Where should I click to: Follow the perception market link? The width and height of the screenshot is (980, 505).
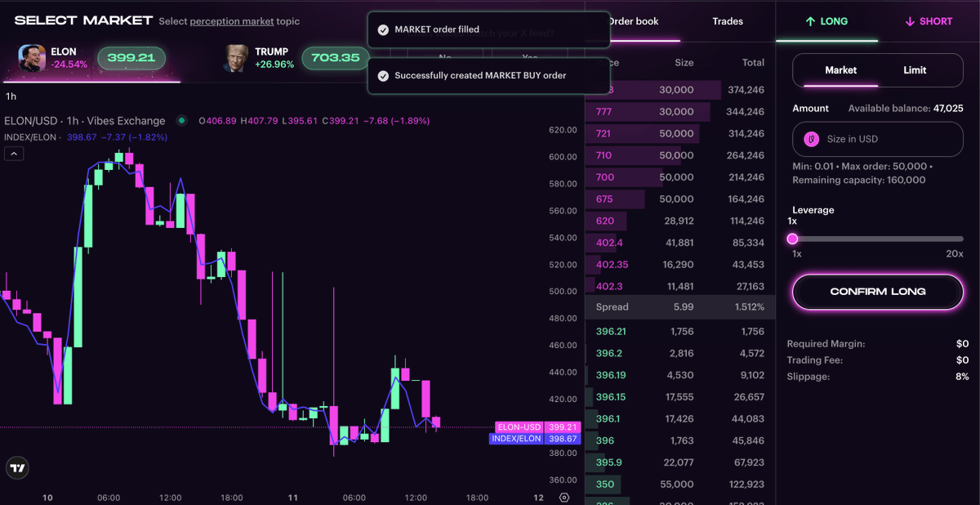click(x=232, y=21)
